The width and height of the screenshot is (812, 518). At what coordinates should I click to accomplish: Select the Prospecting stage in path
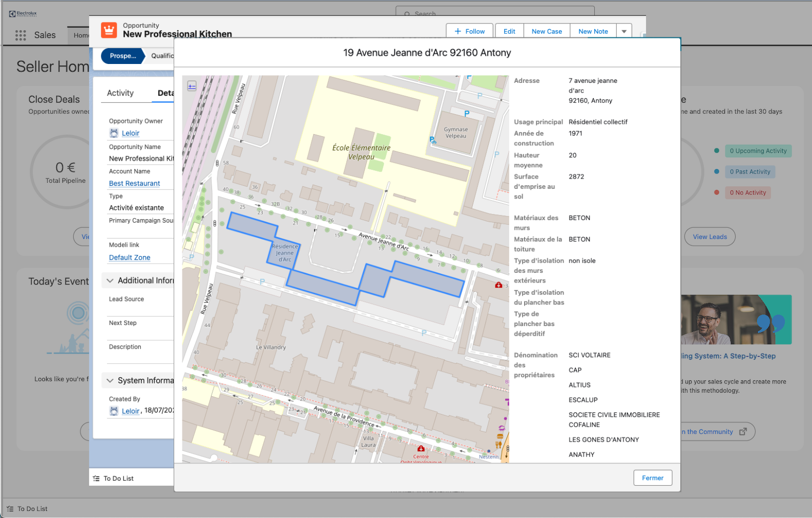pos(123,56)
